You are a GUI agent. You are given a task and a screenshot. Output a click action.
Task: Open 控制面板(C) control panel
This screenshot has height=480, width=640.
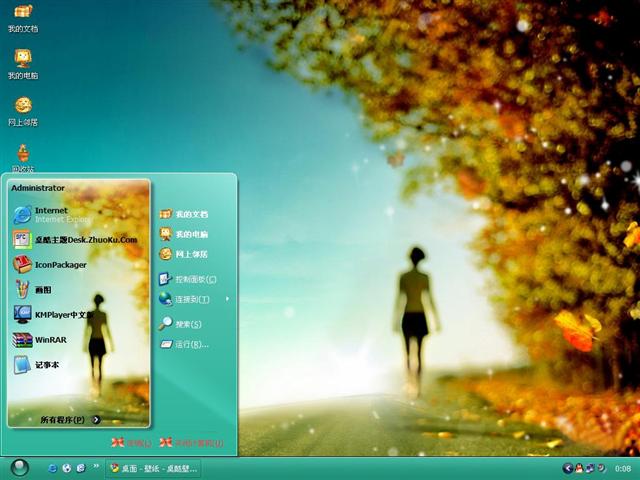188,279
